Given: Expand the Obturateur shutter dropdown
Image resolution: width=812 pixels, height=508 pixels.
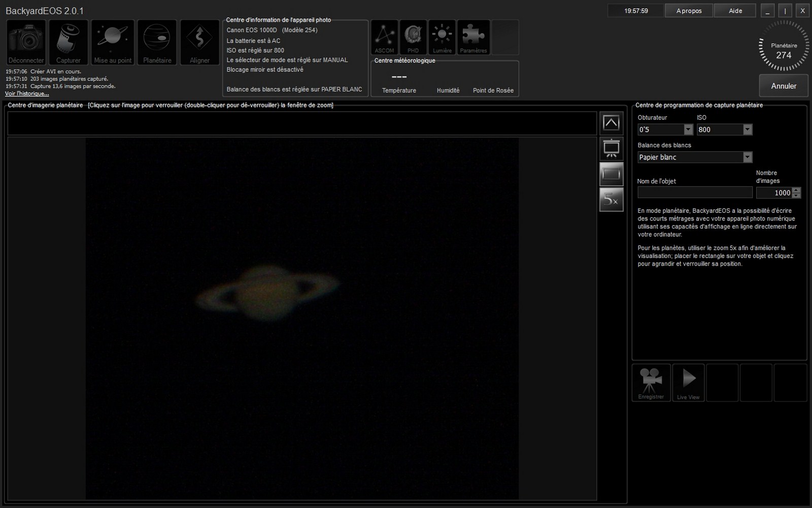Looking at the screenshot, I should click(x=665, y=130).
